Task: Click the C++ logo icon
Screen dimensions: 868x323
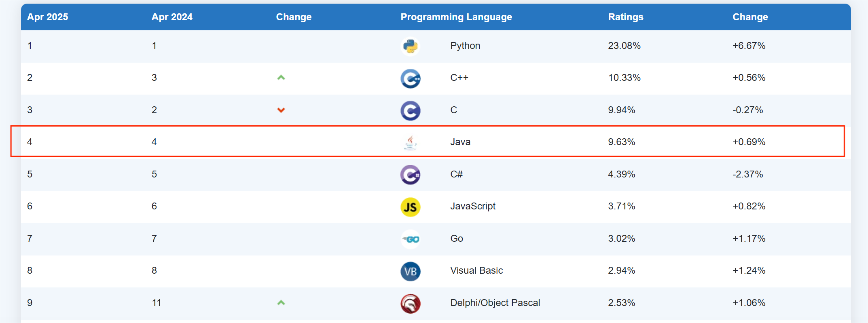Action: coord(410,78)
